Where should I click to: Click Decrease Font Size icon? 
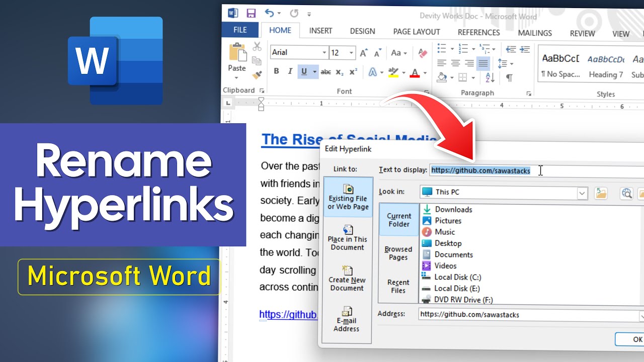[377, 53]
